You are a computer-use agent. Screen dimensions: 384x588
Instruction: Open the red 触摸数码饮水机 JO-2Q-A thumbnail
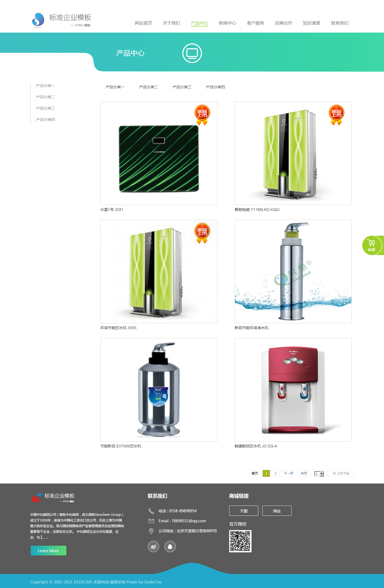(x=293, y=390)
